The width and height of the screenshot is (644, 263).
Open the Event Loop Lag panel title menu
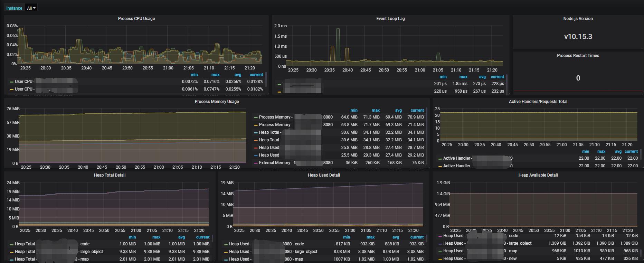coord(390,19)
